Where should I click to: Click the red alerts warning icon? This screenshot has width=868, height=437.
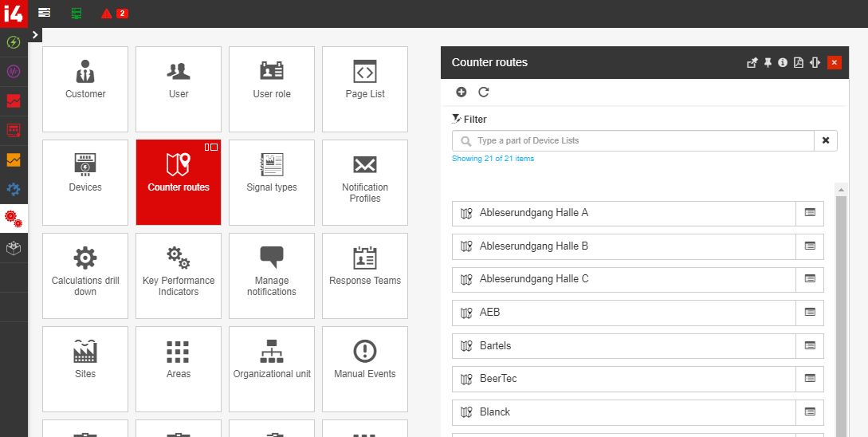[107, 14]
